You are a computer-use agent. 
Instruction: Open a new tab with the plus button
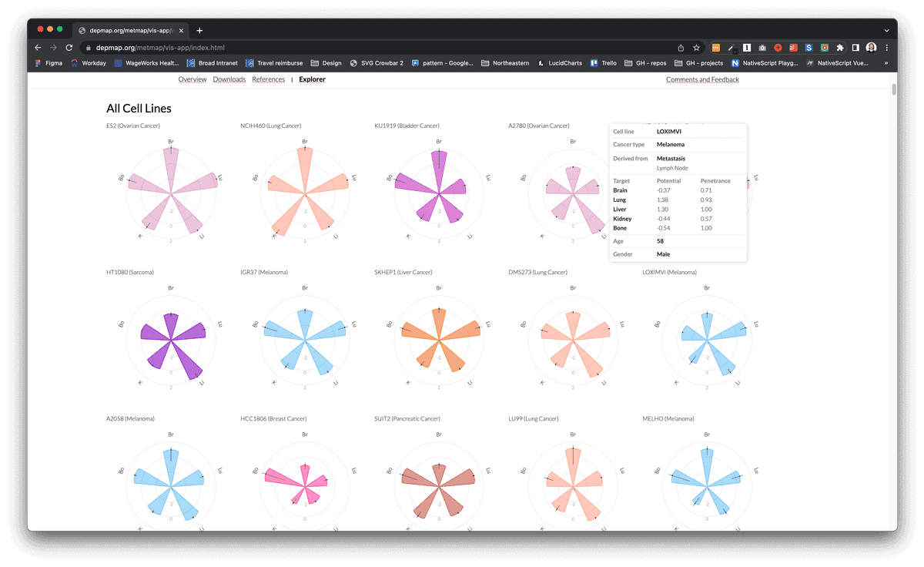pyautogui.click(x=199, y=29)
